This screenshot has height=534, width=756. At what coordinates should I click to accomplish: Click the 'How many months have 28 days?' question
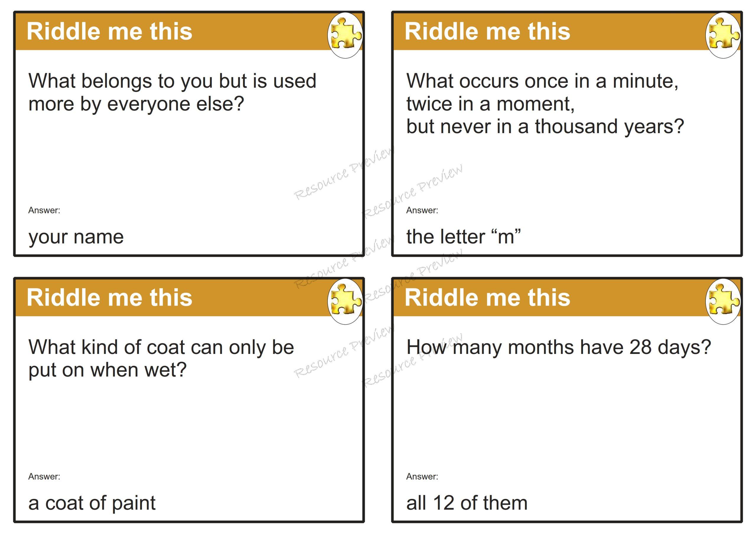558,347
